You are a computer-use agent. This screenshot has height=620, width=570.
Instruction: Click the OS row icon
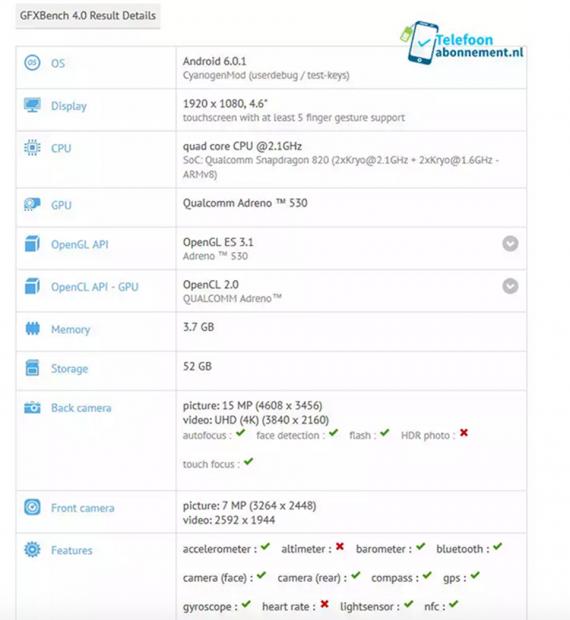click(32, 62)
